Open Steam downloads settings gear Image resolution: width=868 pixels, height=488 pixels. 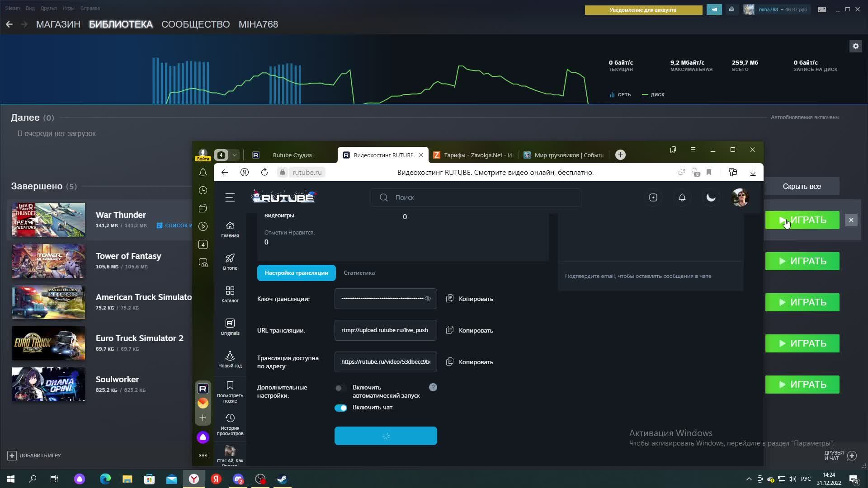point(855,46)
